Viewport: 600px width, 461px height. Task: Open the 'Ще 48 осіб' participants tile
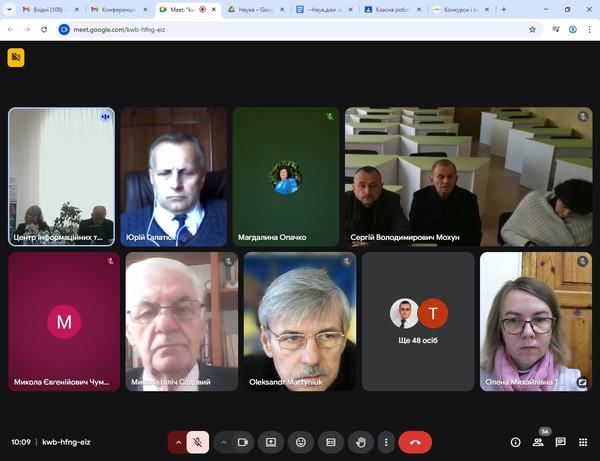point(418,321)
